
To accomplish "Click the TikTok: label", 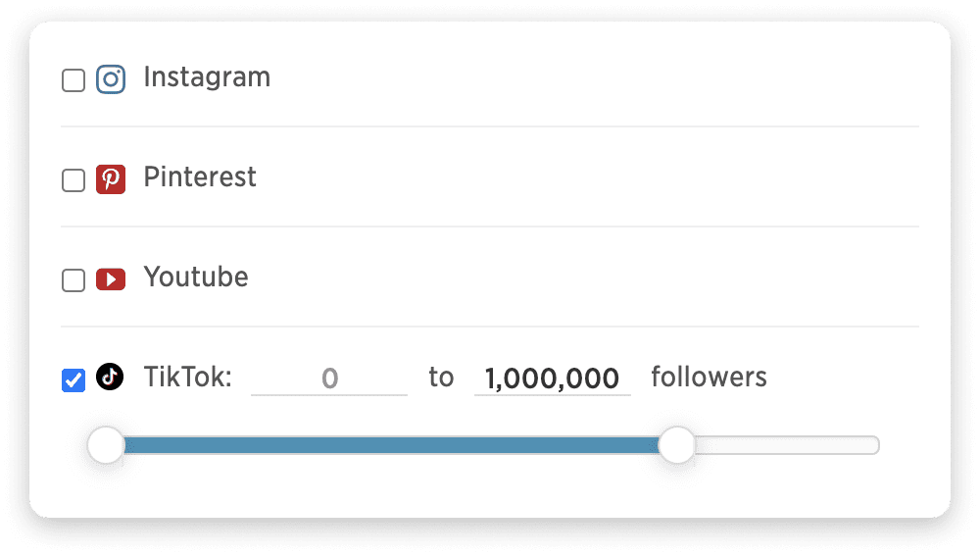I will point(188,378).
